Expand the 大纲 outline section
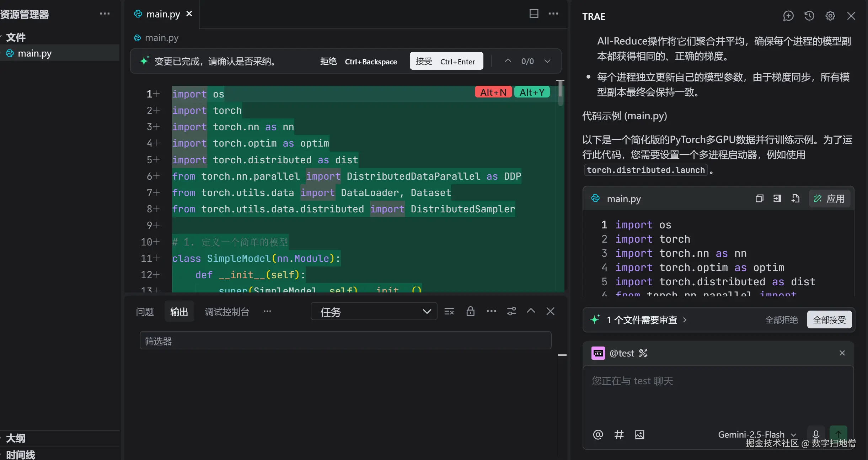 [16, 438]
